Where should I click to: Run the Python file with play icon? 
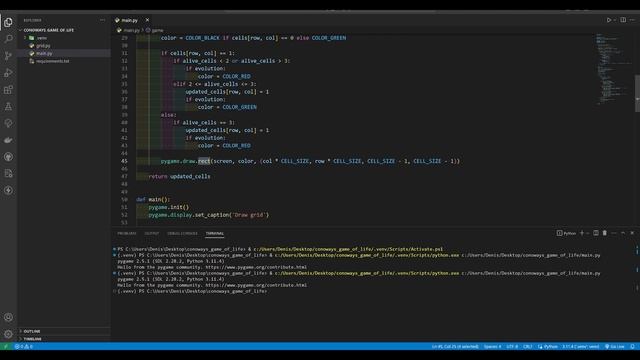pyautogui.click(x=609, y=20)
